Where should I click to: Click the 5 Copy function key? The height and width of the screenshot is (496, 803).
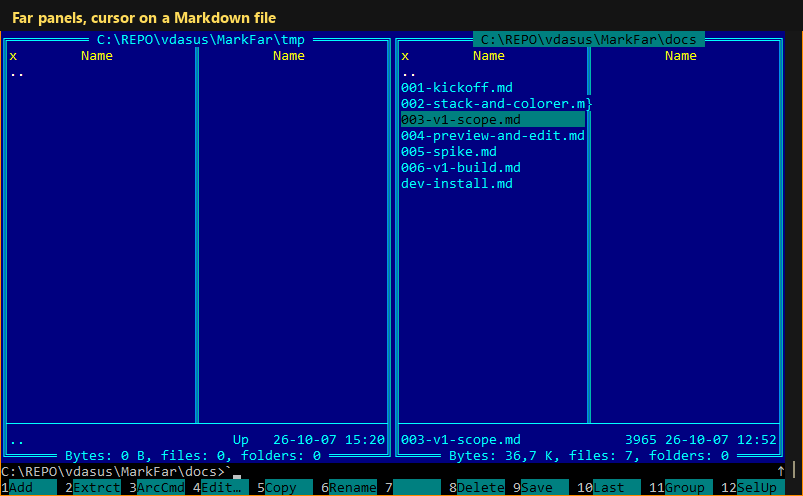(285, 487)
